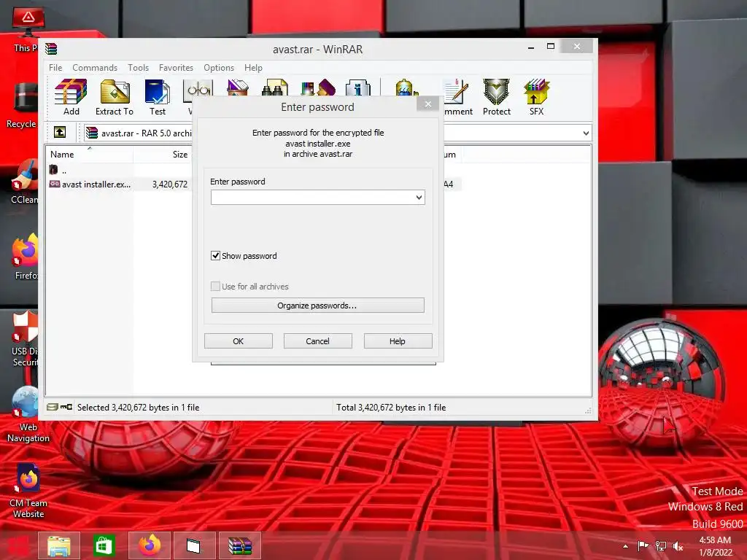This screenshot has width=747, height=560.
Task: Click the Protect shield toolbar icon
Action: coord(496,97)
